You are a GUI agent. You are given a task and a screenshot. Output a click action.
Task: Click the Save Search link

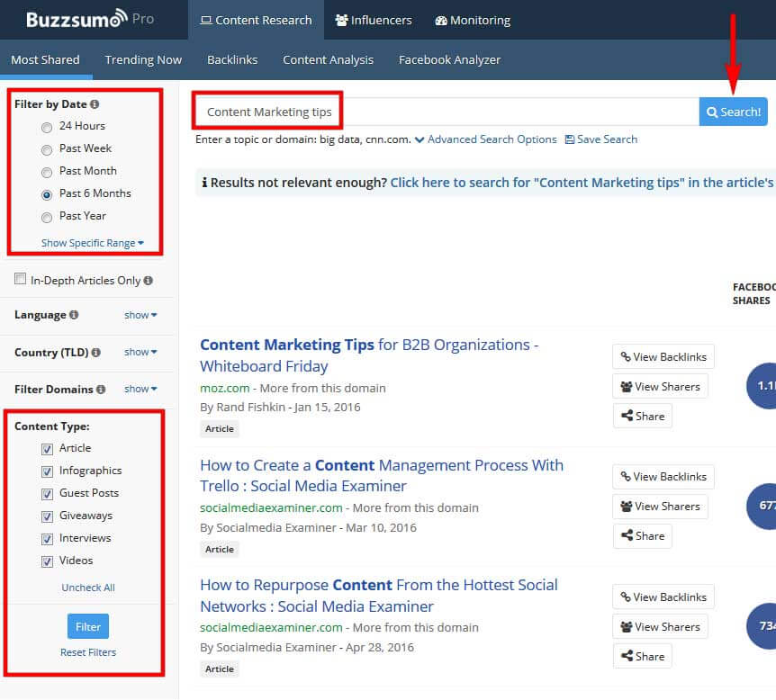pyautogui.click(x=600, y=139)
